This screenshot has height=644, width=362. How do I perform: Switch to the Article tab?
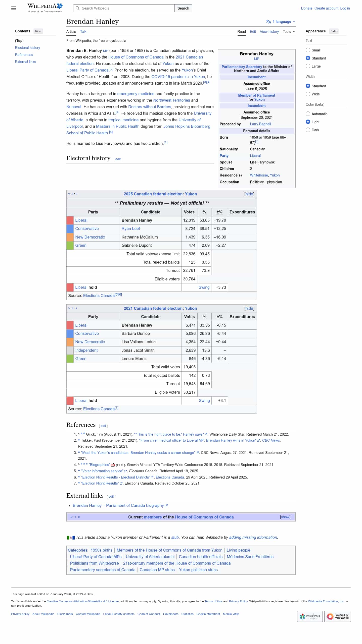point(71,32)
